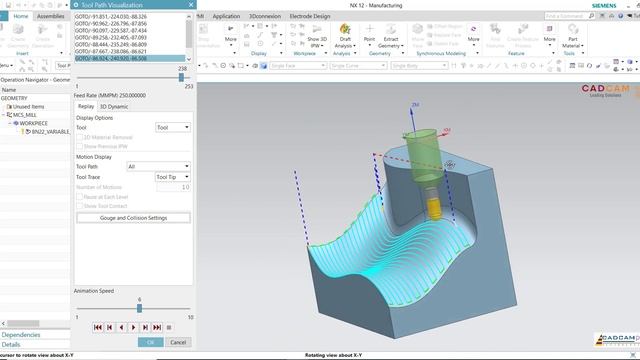Click Gouge and Collision Settings button
The image size is (640, 360).
coord(133,218)
